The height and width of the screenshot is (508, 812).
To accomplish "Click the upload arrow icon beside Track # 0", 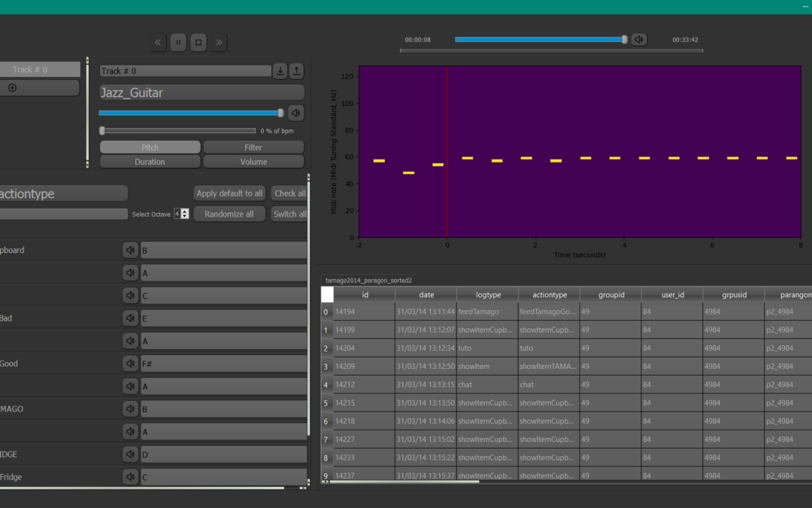I will point(296,71).
